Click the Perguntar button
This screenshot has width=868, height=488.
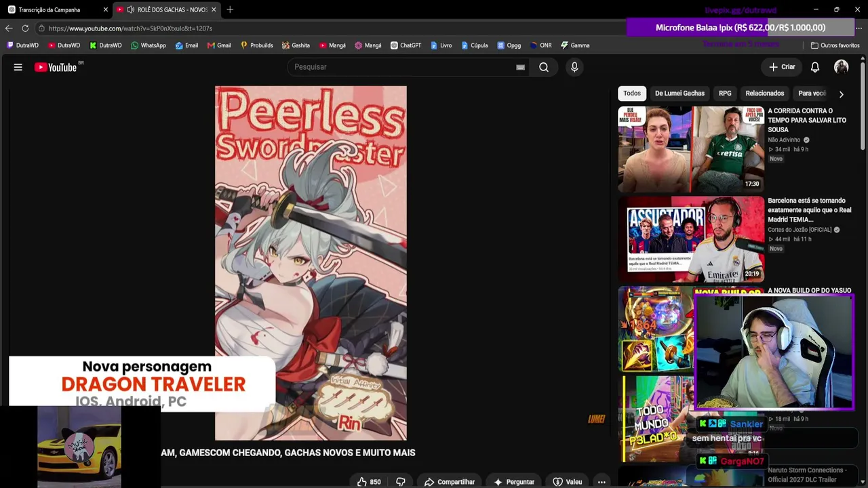coord(514,482)
